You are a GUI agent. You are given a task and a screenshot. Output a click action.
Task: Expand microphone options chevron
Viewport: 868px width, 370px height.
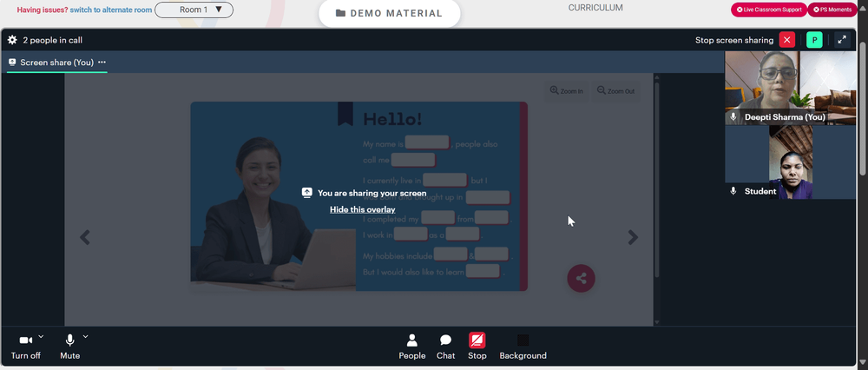click(x=85, y=336)
